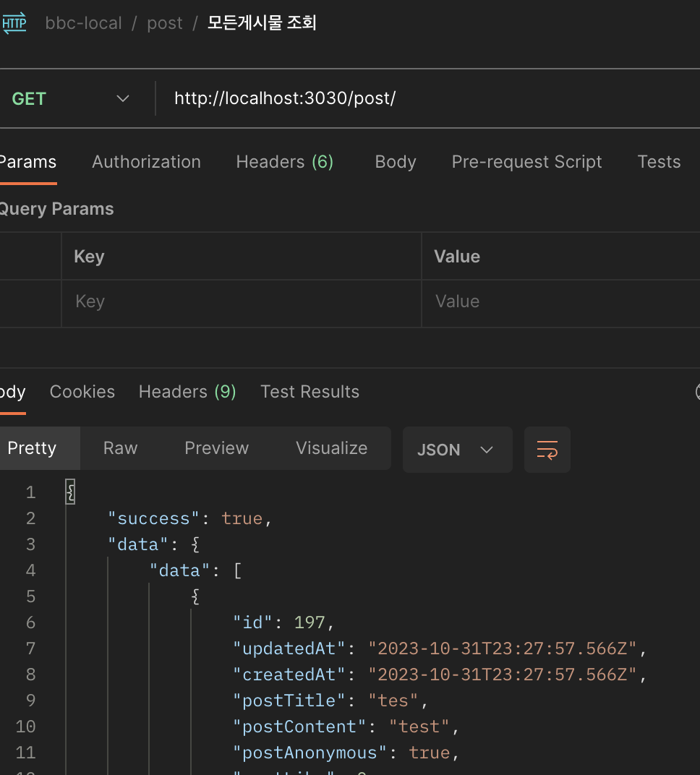Open the Pre-request Script tab

(x=526, y=162)
